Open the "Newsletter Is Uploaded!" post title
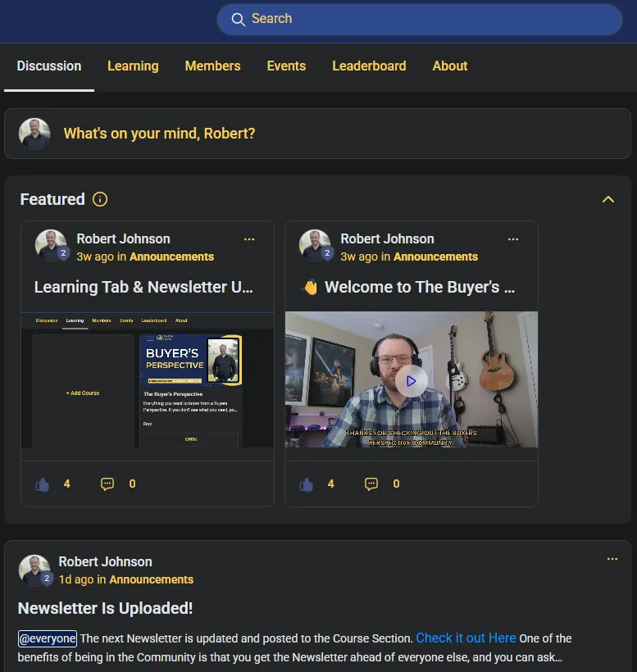The height and width of the screenshot is (672, 637). 106,608
